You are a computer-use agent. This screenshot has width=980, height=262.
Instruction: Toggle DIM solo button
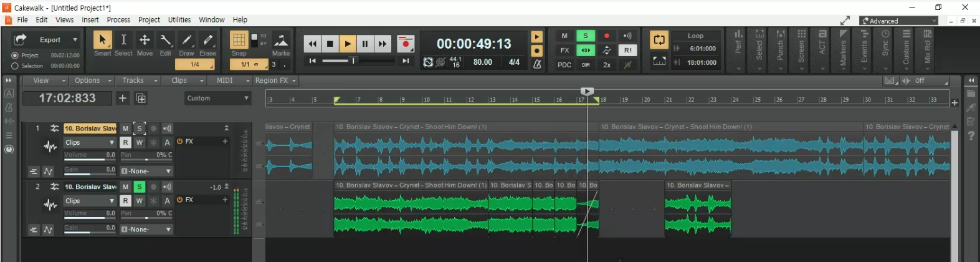click(586, 65)
